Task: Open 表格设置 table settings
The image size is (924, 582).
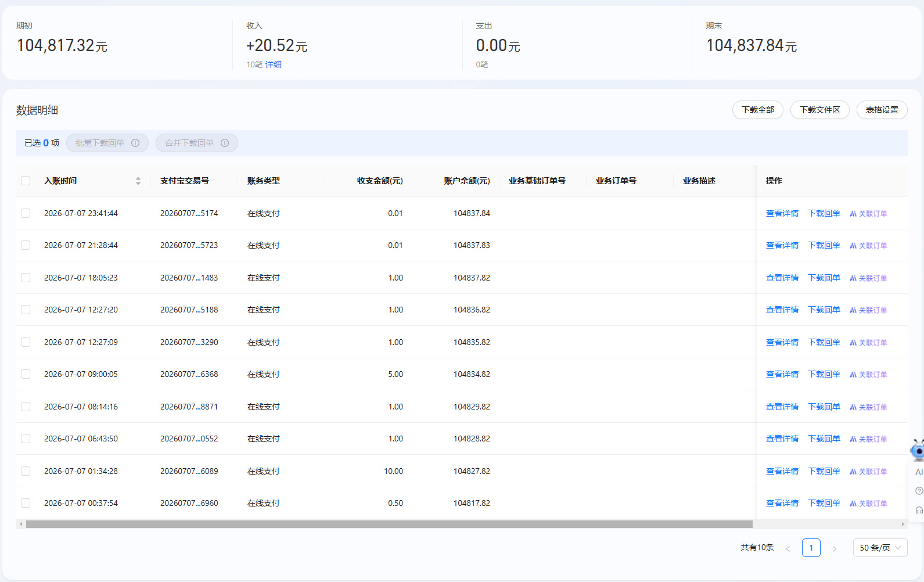Action: (x=882, y=110)
